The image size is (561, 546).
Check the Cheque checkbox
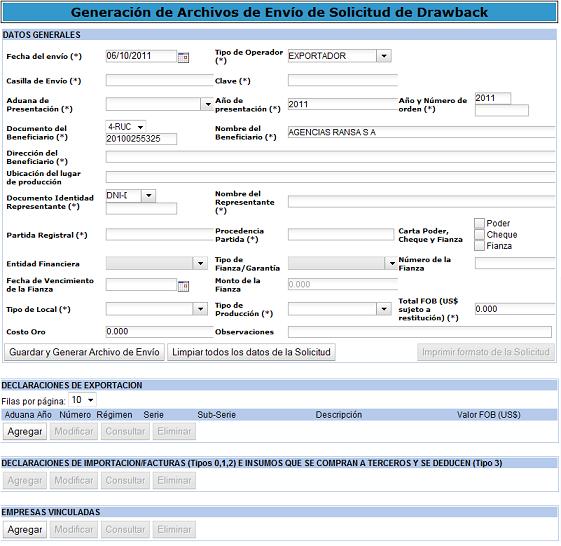pyautogui.click(x=479, y=234)
